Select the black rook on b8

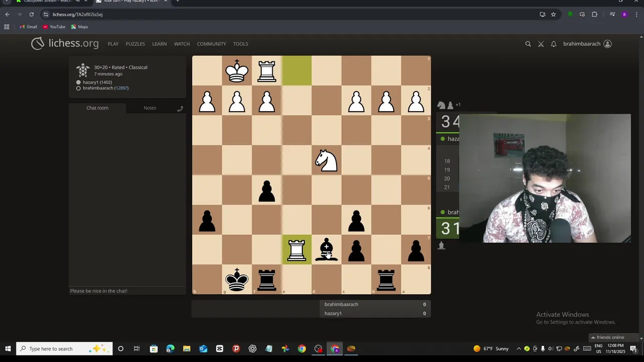(x=386, y=280)
